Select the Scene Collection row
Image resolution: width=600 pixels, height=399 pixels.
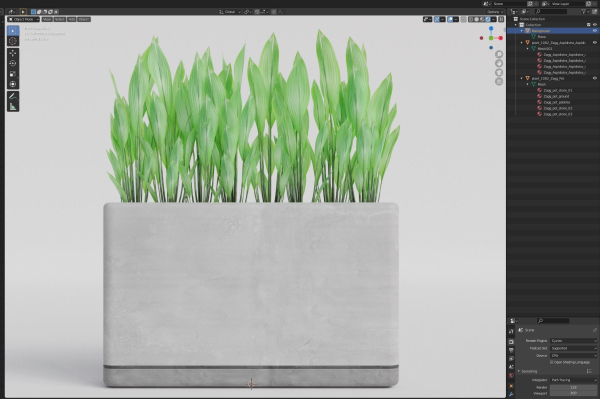click(532, 19)
